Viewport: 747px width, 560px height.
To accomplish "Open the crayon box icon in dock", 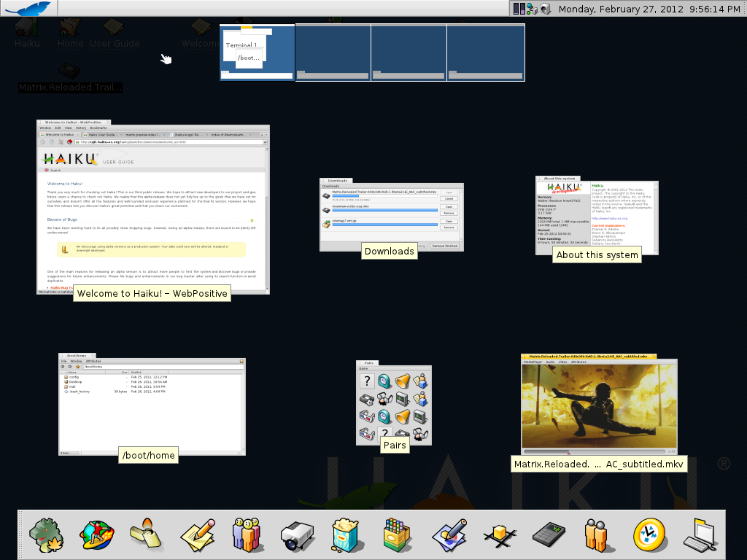I will coord(398,534).
